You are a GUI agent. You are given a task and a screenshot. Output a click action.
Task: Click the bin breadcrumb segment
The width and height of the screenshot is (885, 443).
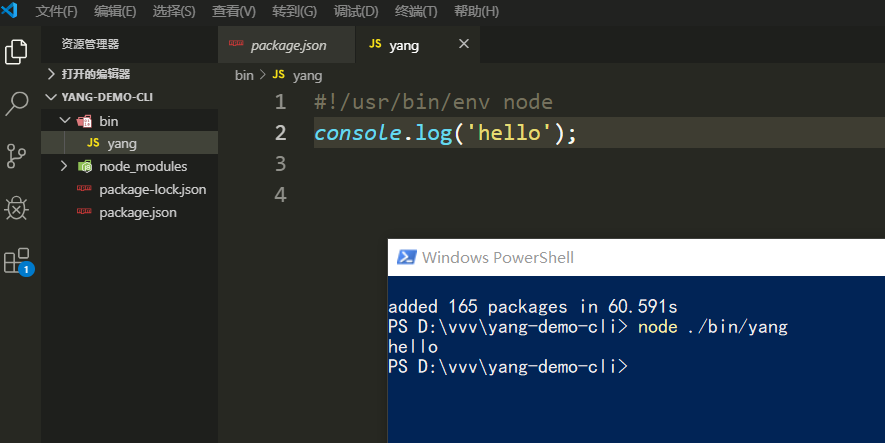(244, 75)
